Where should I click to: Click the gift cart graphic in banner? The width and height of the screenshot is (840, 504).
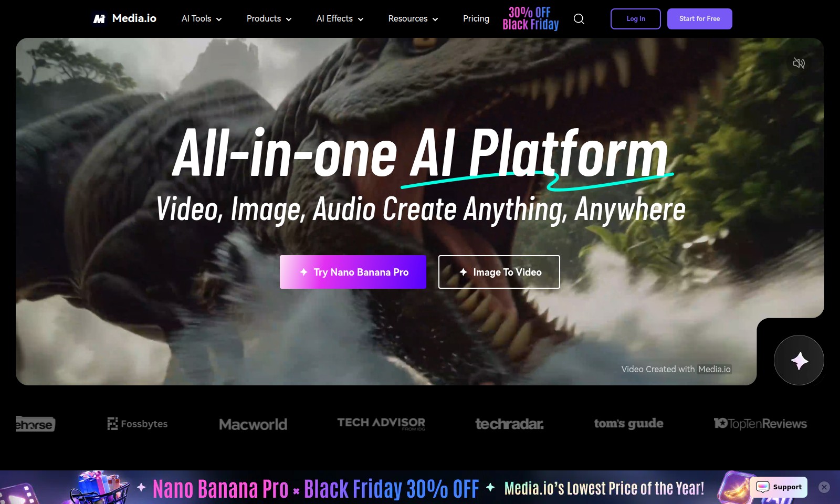100,488
